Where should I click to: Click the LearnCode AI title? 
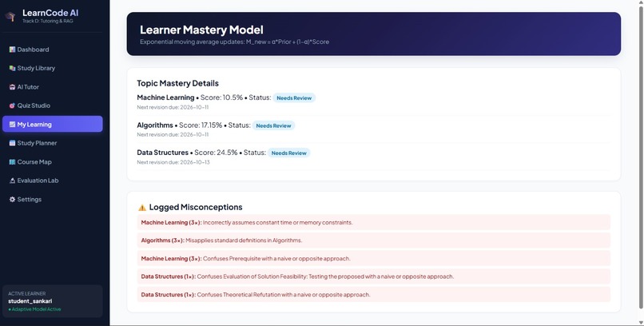point(50,13)
